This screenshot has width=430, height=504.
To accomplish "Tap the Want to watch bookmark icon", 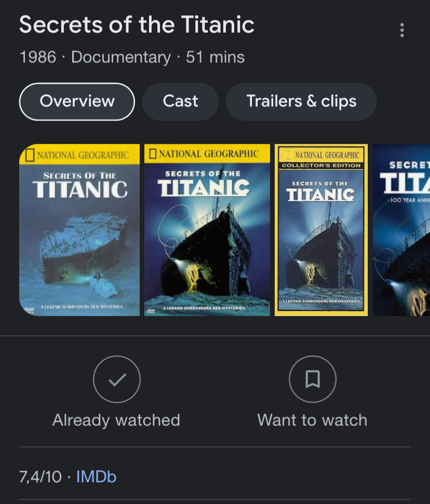I will [312, 380].
